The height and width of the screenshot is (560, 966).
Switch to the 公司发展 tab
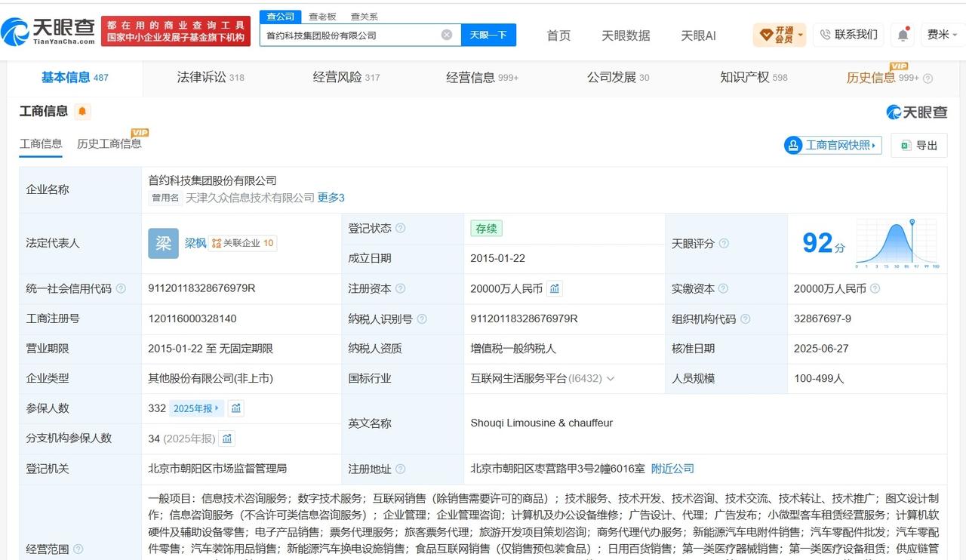tap(618, 77)
